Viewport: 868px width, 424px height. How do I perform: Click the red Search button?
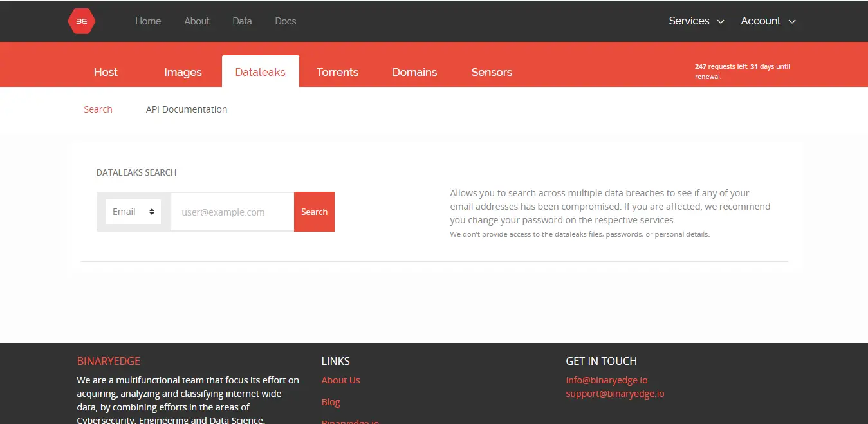coord(314,212)
